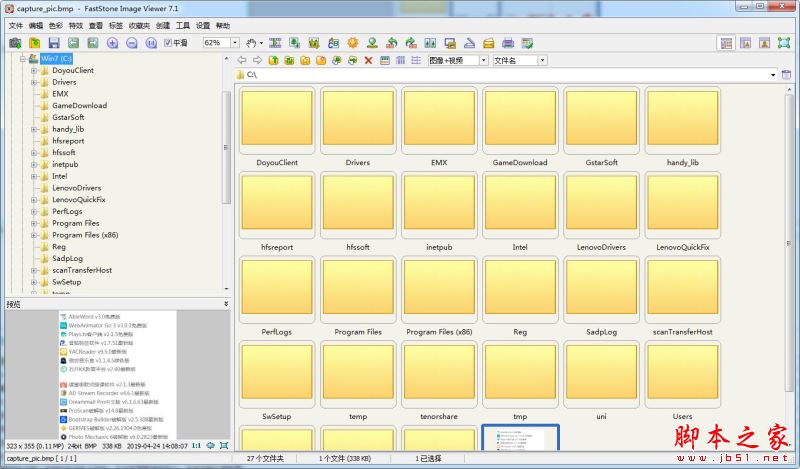
Task: Switch to windowed single-image view
Action: 745,43
